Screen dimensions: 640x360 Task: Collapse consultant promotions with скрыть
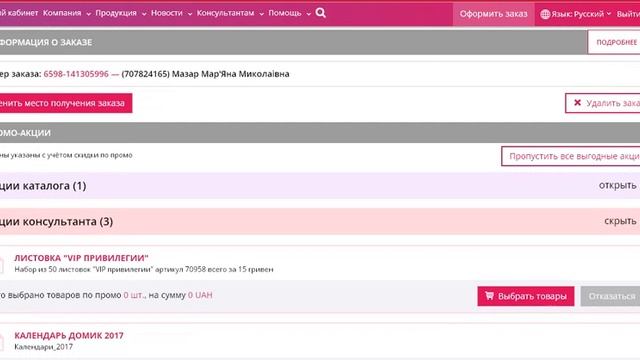pos(620,221)
